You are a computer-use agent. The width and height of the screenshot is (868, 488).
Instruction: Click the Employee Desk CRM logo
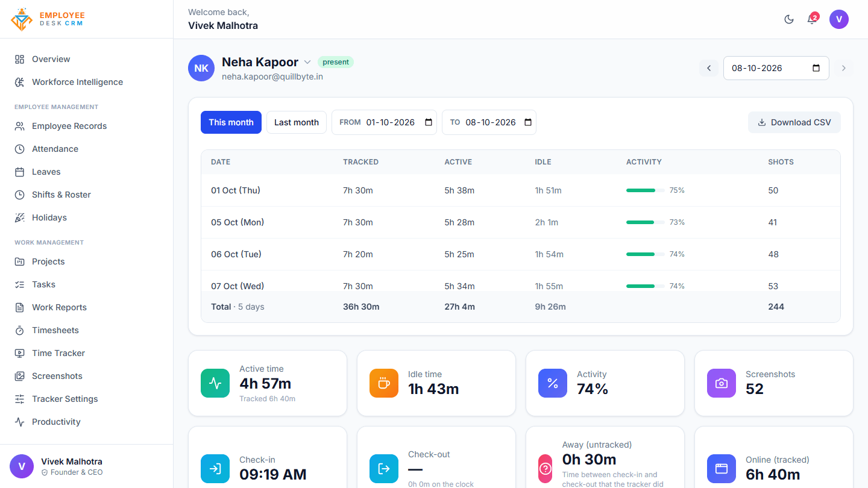point(48,19)
